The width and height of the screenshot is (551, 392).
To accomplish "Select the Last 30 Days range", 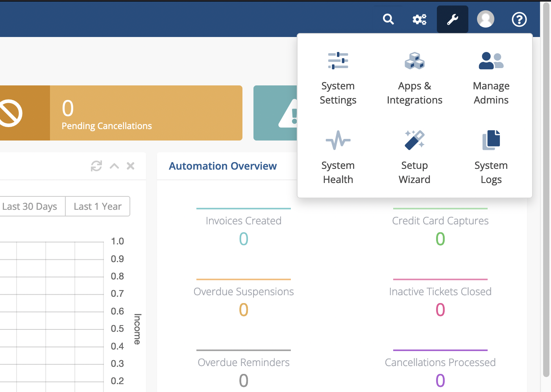I will (30, 207).
